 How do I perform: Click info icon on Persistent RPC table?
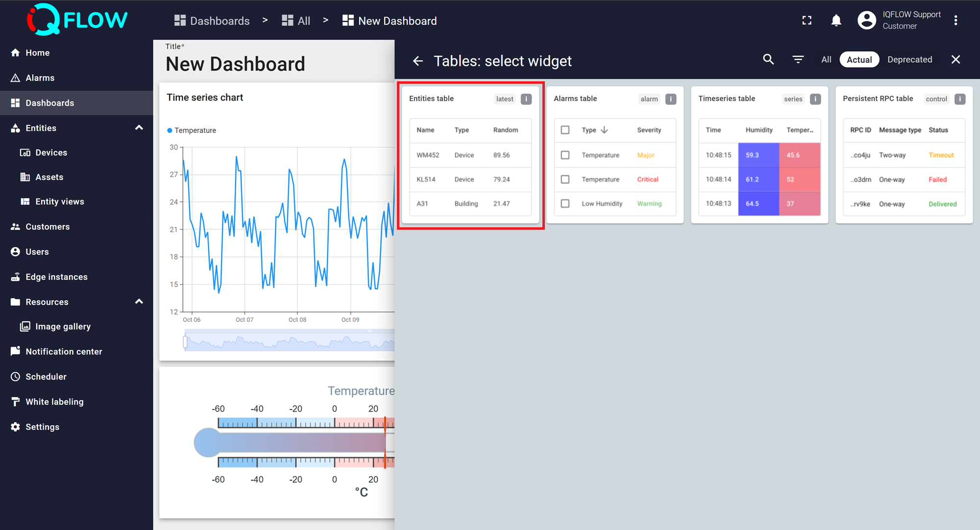pos(959,99)
